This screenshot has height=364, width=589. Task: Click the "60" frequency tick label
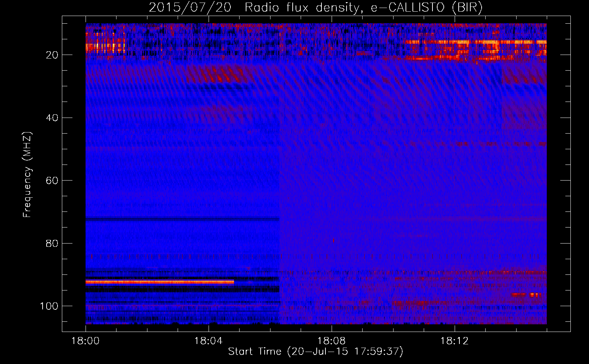click(52, 181)
